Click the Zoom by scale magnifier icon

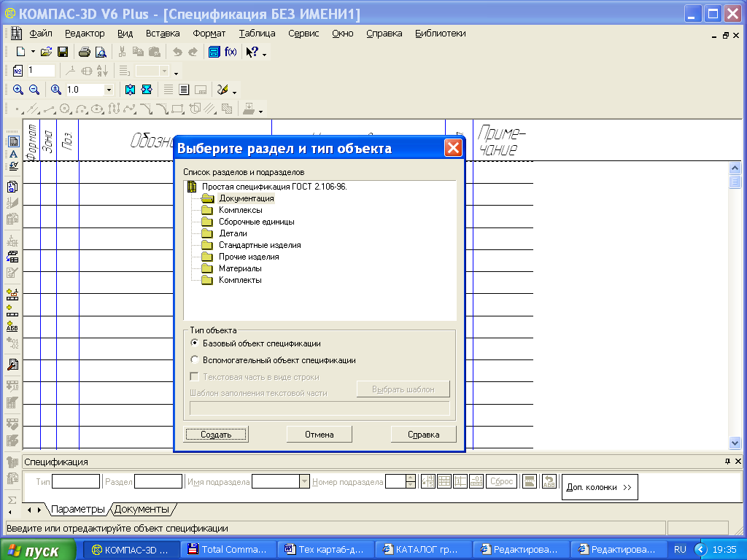point(56,90)
